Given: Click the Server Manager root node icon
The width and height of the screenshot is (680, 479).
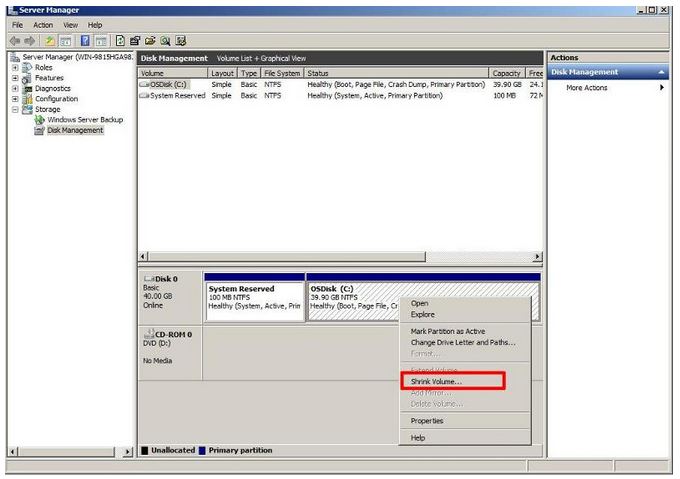Looking at the screenshot, I should (x=15, y=57).
